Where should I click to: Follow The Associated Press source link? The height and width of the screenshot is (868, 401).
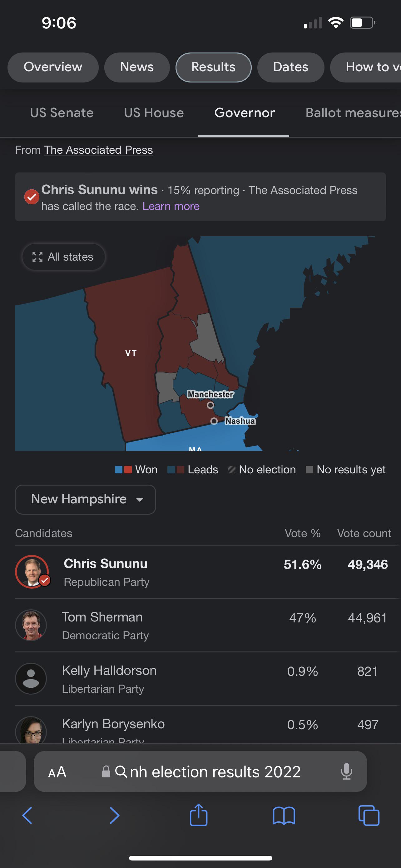tap(98, 150)
